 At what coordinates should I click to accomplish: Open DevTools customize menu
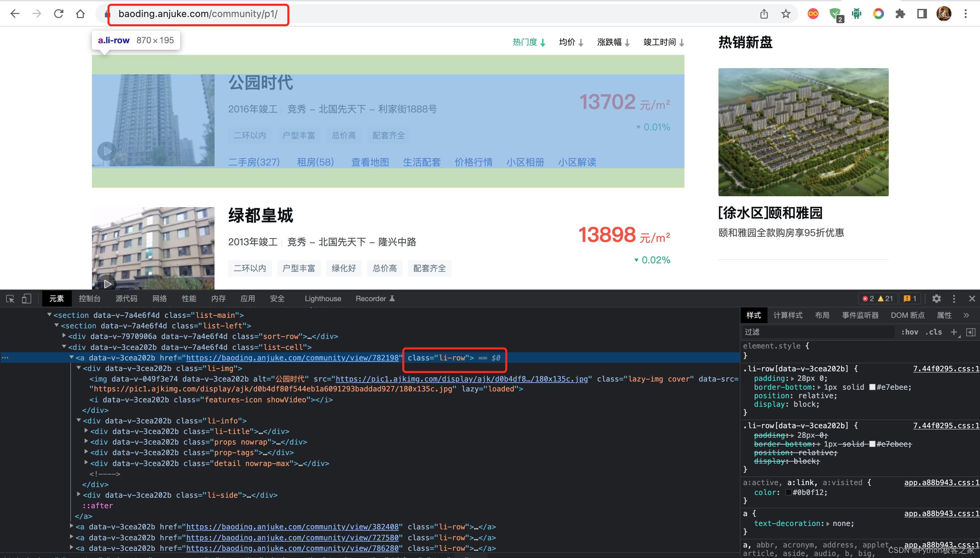coord(954,298)
